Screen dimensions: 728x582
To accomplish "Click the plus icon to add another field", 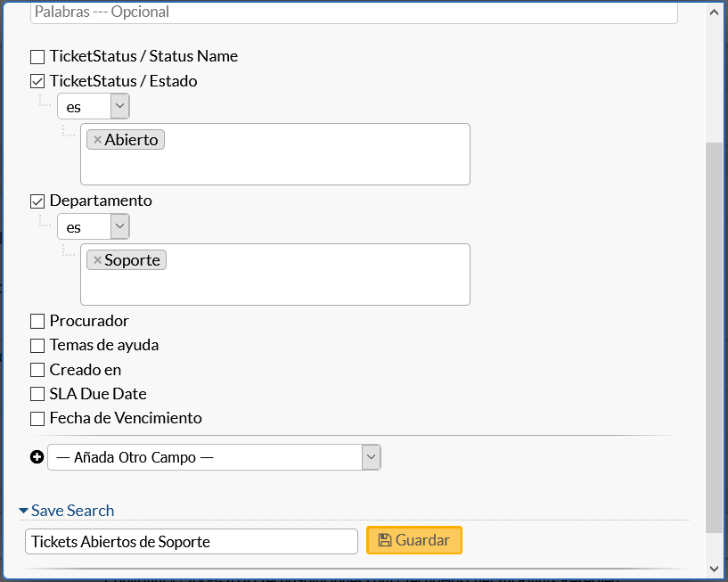I will point(37,457).
